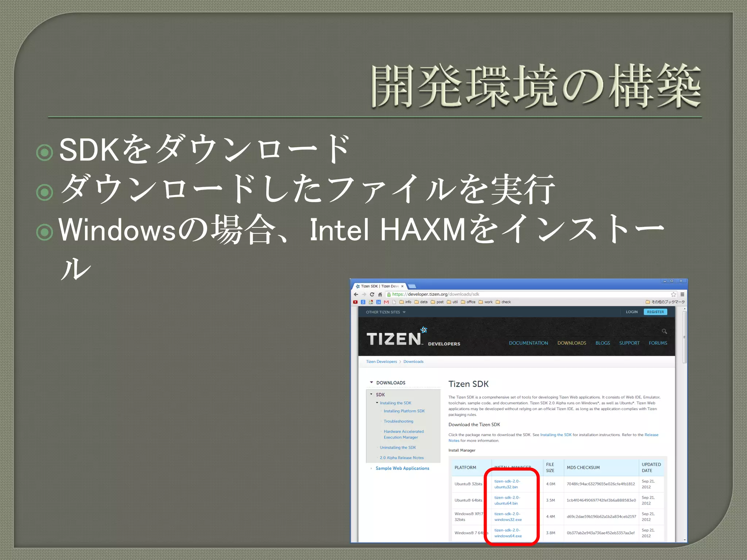Select the Tizen SDK browser tab
747x560 pixels.
[x=380, y=286]
